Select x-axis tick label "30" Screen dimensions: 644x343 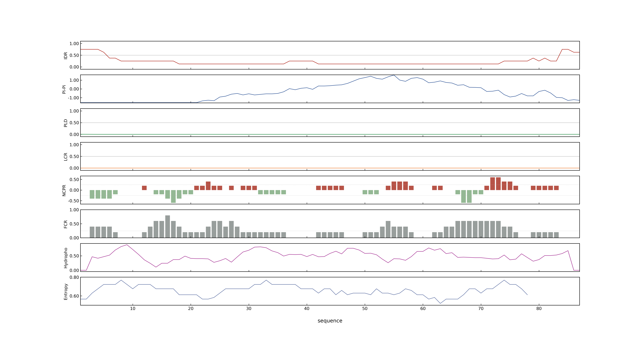click(x=249, y=309)
